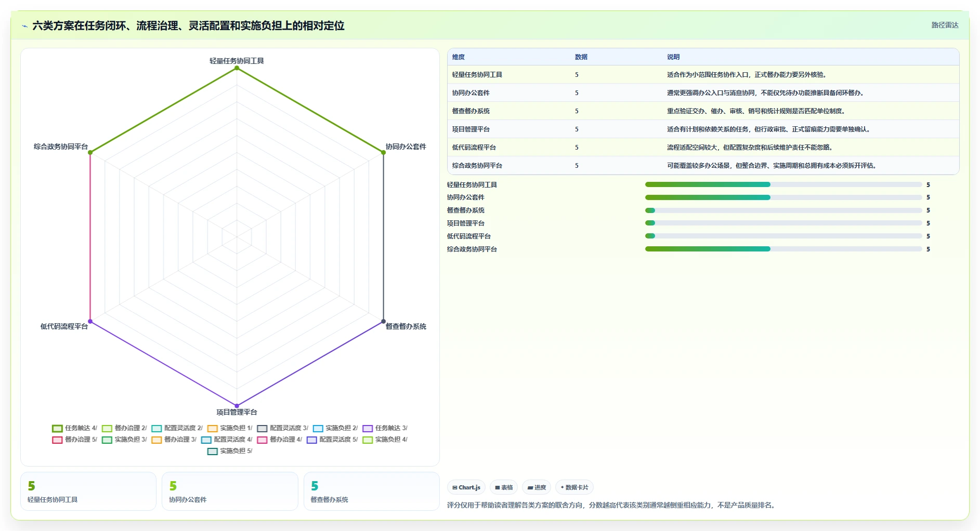This screenshot has height=531, width=980.
Task: Toggle the 实施负担 2/ legend series
Action: pyautogui.click(x=335, y=428)
